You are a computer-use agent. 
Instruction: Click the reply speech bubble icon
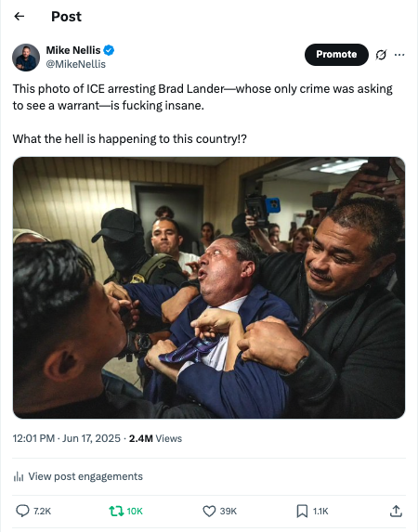22,511
